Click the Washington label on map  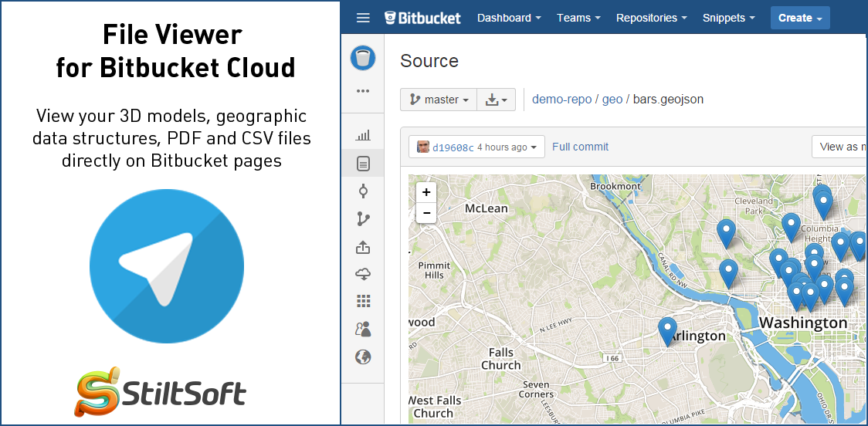(802, 323)
